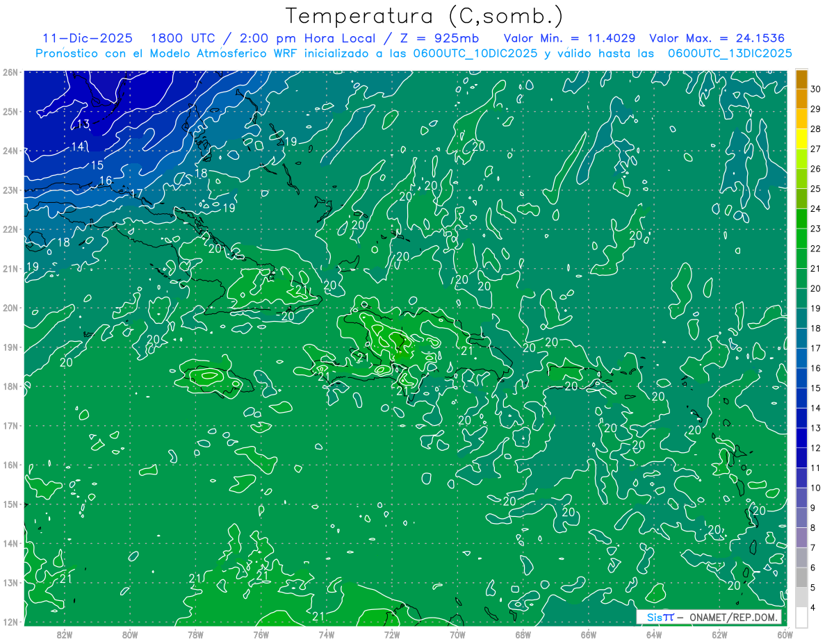Viewport: 834px width, 644px height.
Task: Click the "1800 UTC" time text
Action: (182, 38)
